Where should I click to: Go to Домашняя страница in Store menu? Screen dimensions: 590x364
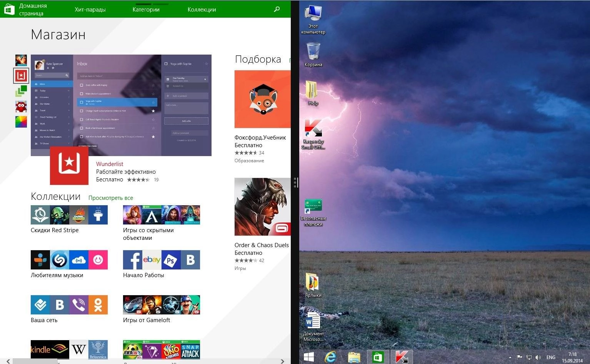pos(33,10)
